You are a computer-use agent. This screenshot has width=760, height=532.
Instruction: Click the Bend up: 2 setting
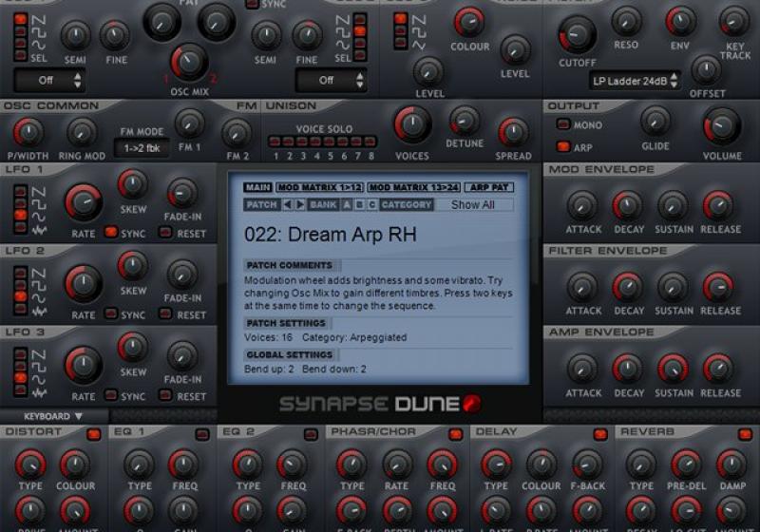coord(269,370)
